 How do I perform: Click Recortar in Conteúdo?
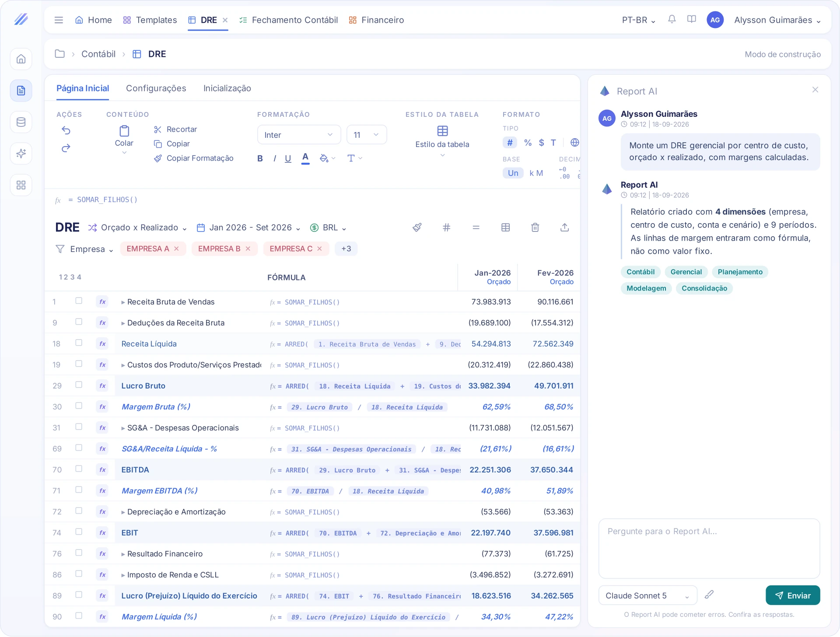tap(175, 129)
